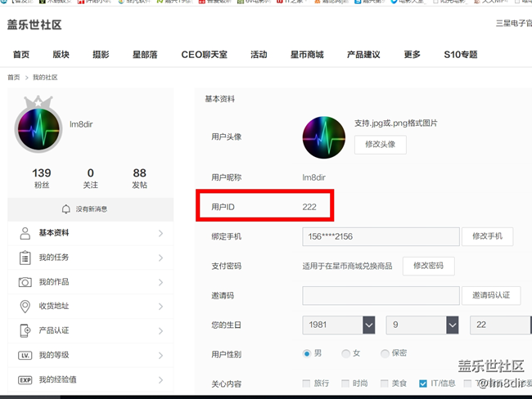The width and height of the screenshot is (532, 399).
Task: Select the 女 gender radio button
Action: point(345,354)
